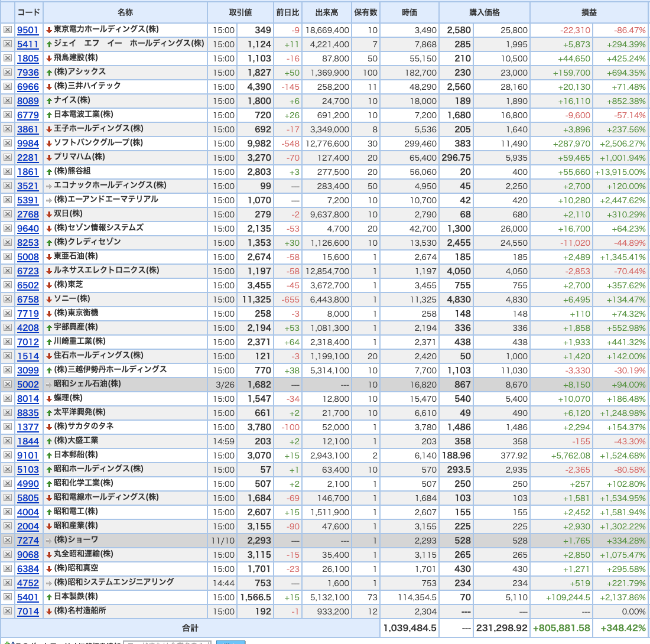Select the name 日本製鉄(株)
This screenshot has height=644, width=650.
coord(76,596)
